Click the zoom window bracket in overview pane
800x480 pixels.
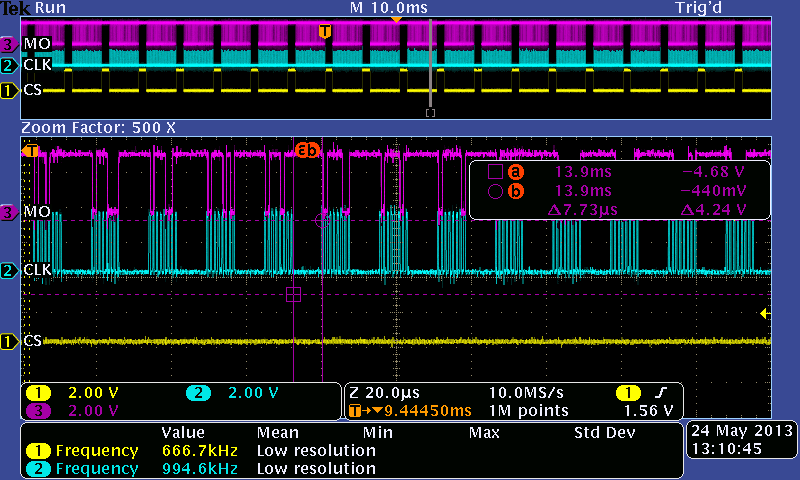pyautogui.click(x=431, y=113)
